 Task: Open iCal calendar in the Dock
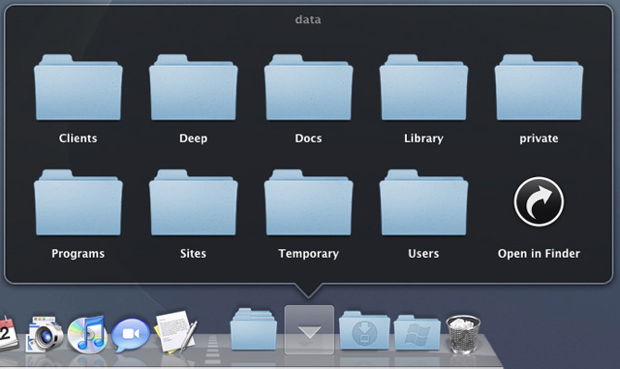tap(8, 333)
